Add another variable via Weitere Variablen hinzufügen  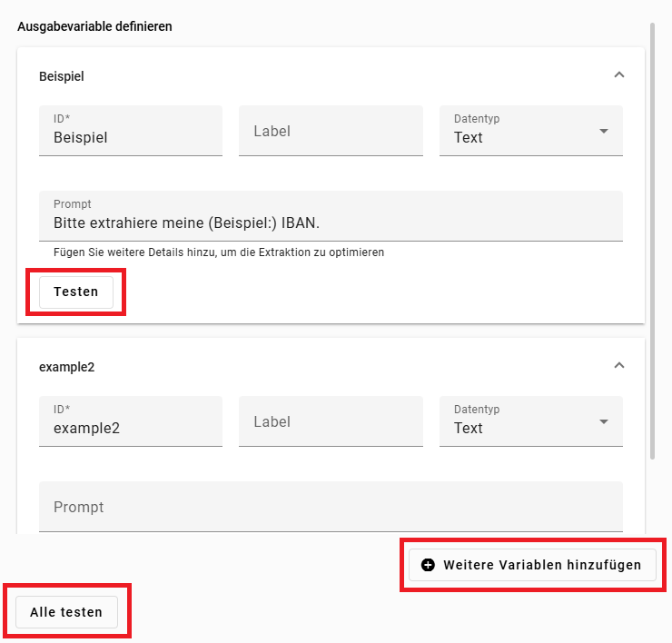[531, 565]
